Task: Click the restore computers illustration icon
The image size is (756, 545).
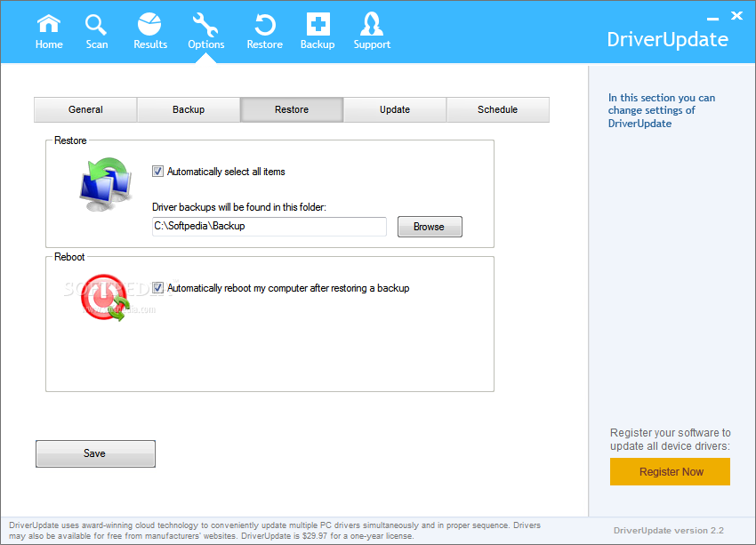Action: coord(106,185)
